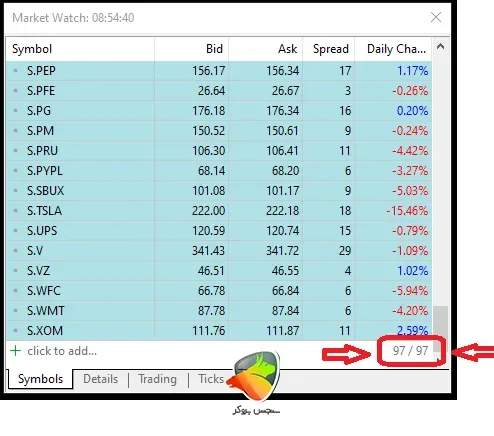Close the Market Watch panel

(436, 17)
